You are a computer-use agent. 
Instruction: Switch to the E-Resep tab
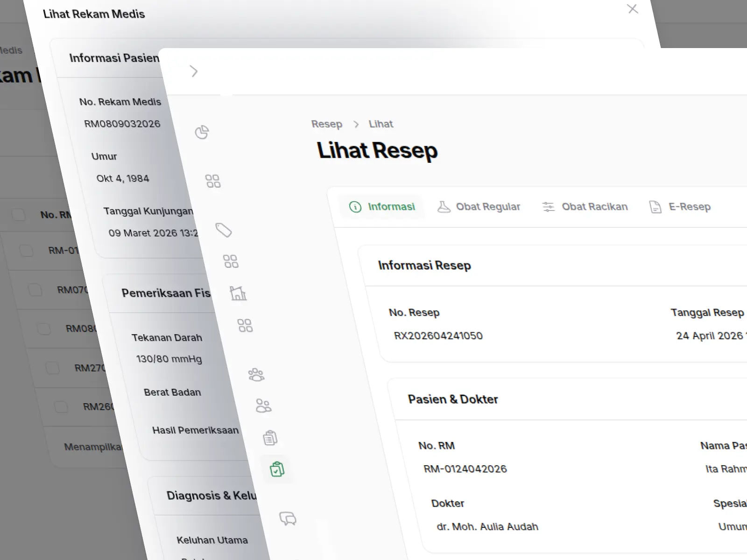[x=680, y=207]
